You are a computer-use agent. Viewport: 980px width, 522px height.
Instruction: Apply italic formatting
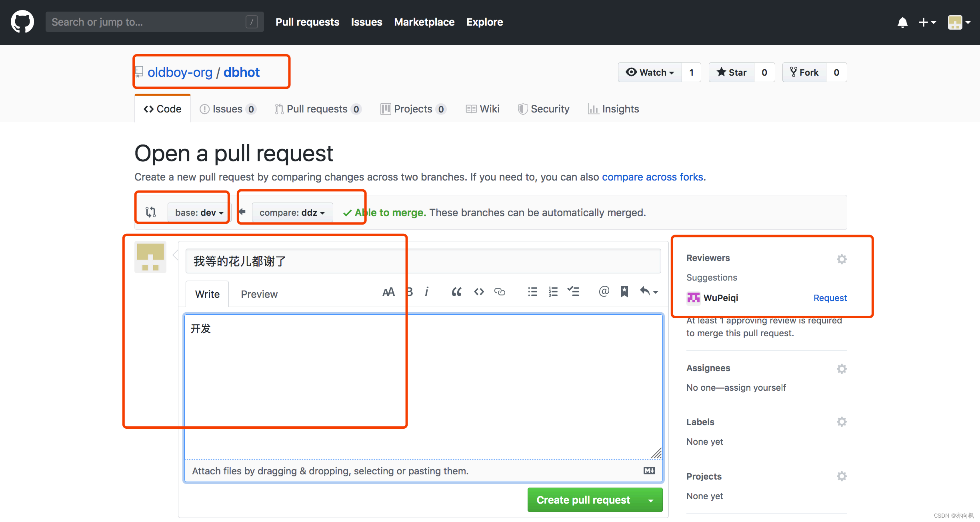coord(427,292)
